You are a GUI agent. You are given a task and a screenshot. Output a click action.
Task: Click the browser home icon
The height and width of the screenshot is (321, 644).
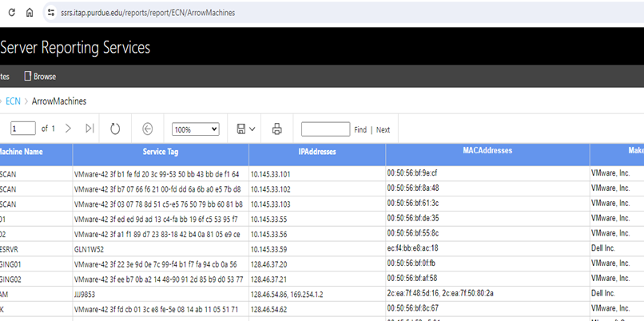point(30,13)
